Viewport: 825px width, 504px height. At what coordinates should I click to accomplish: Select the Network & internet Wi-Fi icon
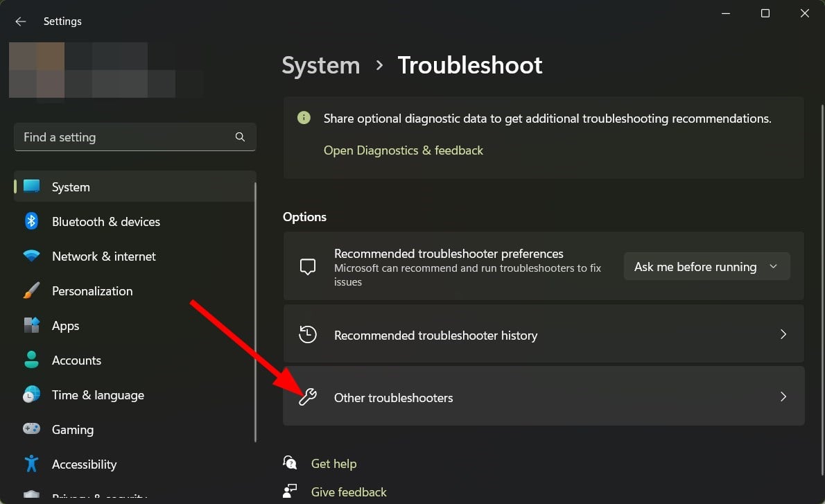pos(32,257)
